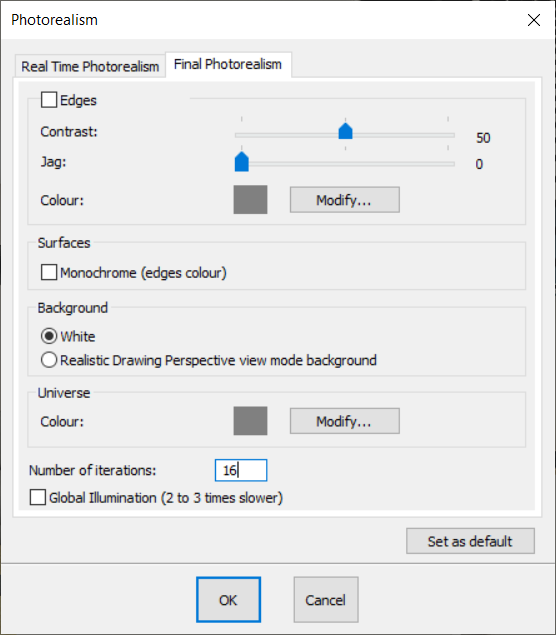Close the Photorealism dialog with the X
Image resolution: width=556 pixels, height=635 pixels.
tap(534, 20)
